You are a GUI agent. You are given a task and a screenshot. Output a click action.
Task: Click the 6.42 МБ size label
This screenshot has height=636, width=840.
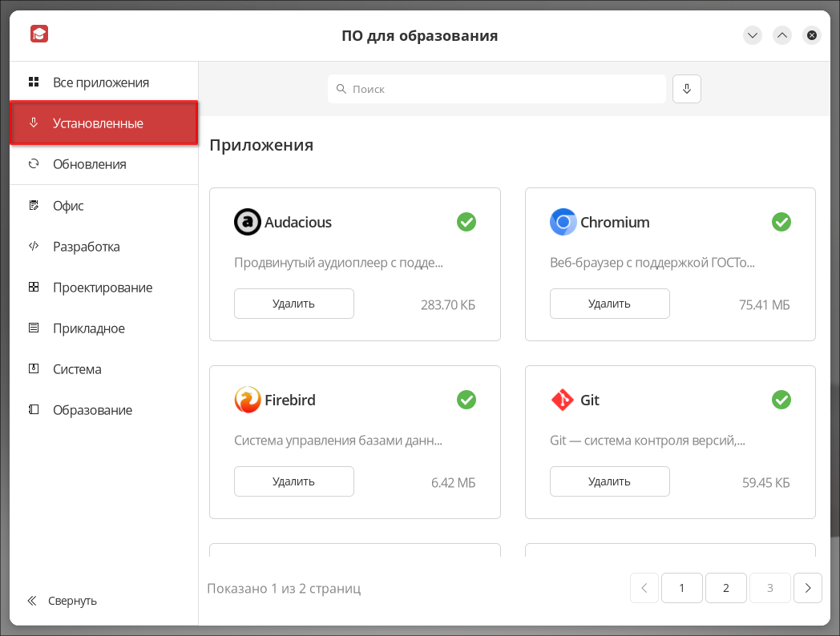pyautogui.click(x=453, y=482)
